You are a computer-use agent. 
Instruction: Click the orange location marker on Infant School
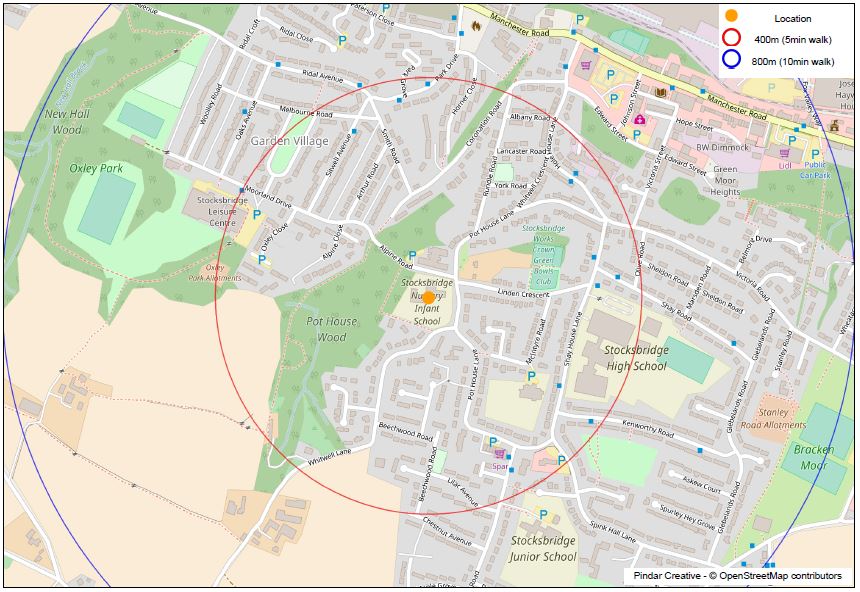tap(428, 297)
